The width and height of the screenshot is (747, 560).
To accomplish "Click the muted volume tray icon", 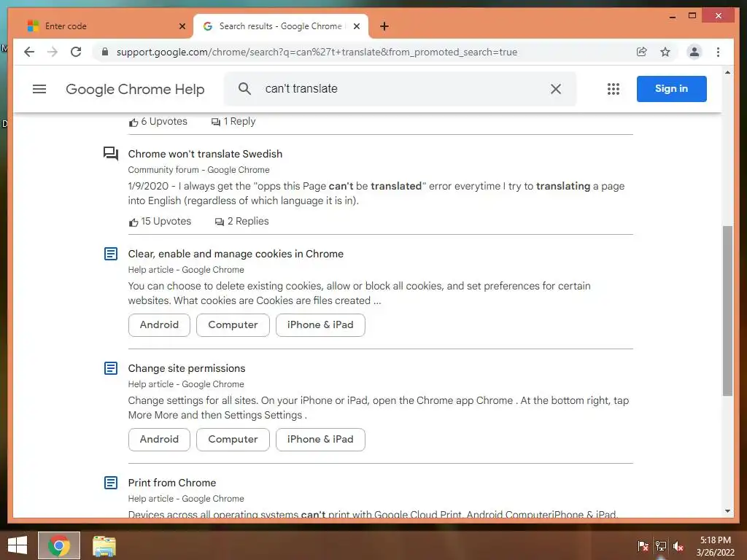I will pyautogui.click(x=678, y=546).
